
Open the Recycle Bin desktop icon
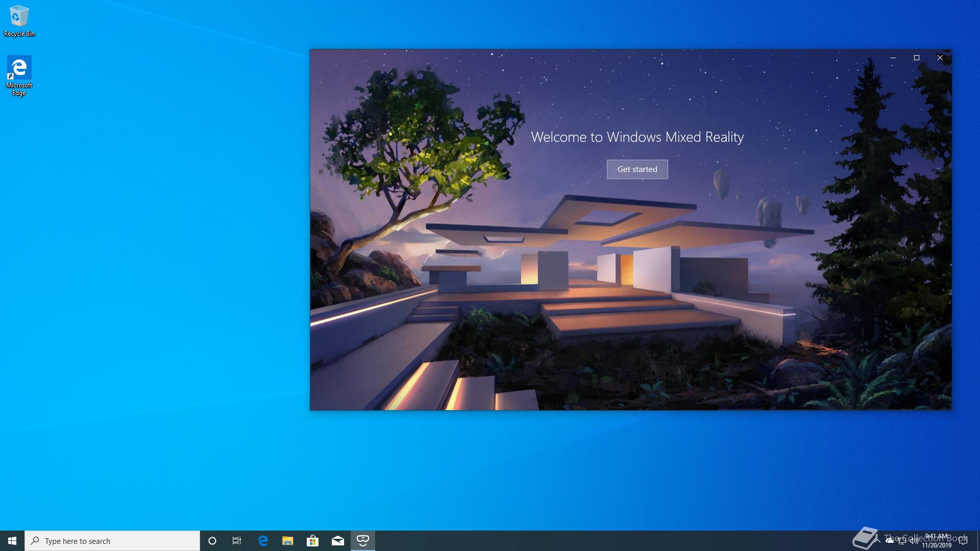[19, 21]
